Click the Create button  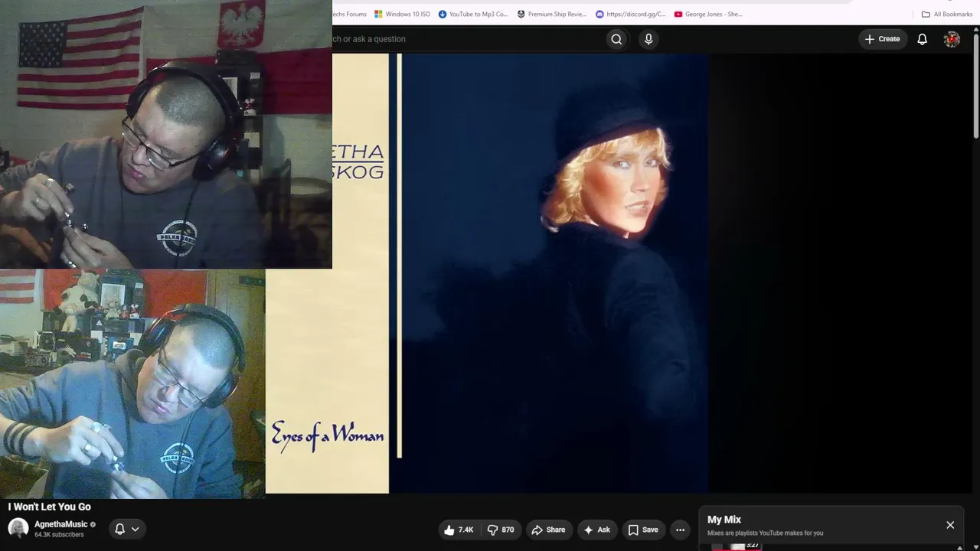click(x=882, y=39)
